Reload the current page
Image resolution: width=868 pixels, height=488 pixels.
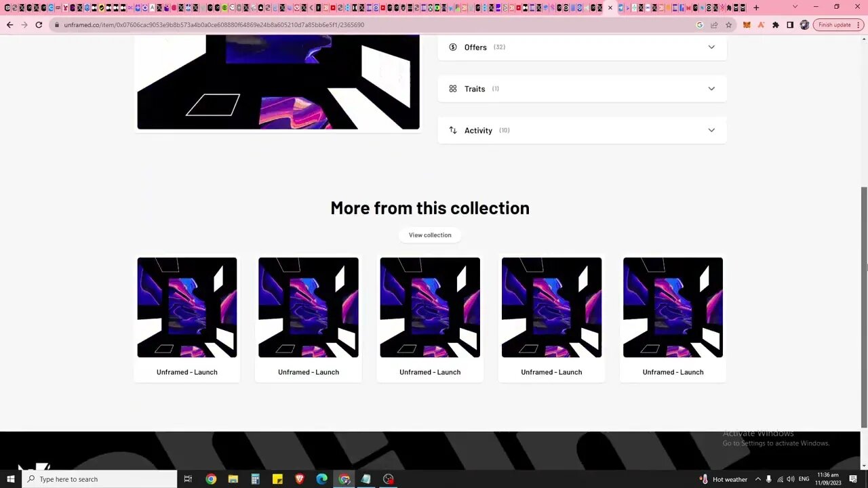click(x=39, y=25)
